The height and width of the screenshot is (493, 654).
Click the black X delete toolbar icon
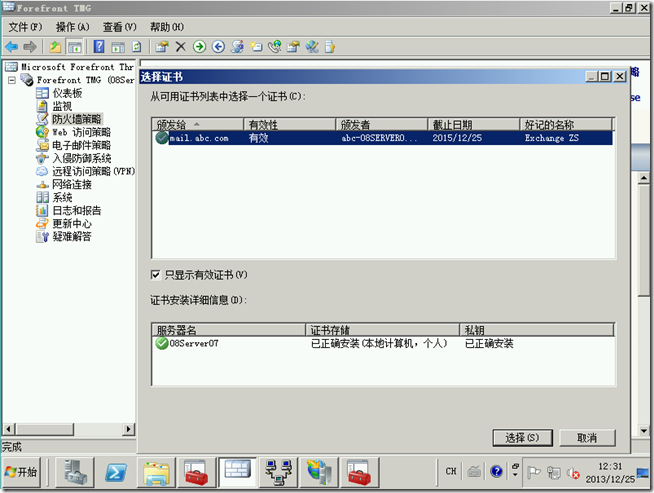181,47
